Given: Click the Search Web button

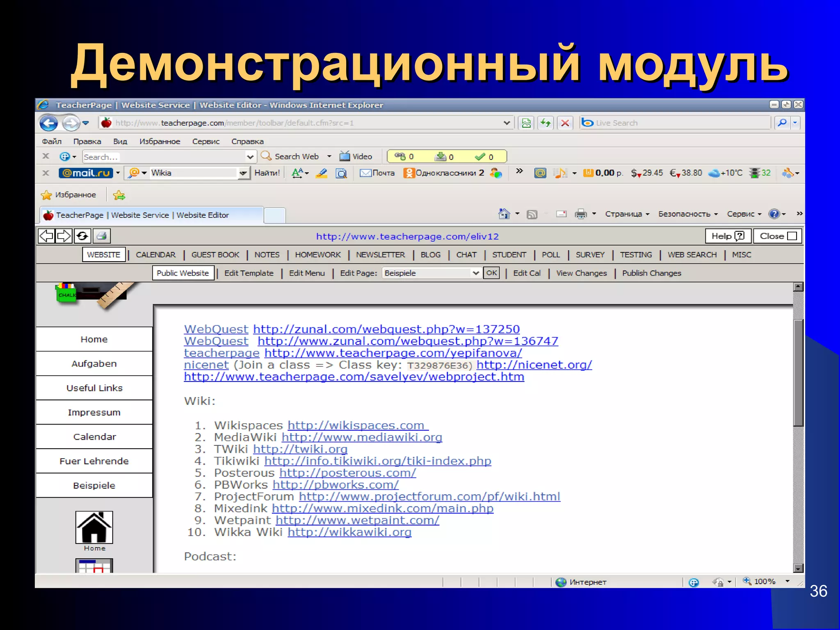Looking at the screenshot, I should [x=290, y=156].
